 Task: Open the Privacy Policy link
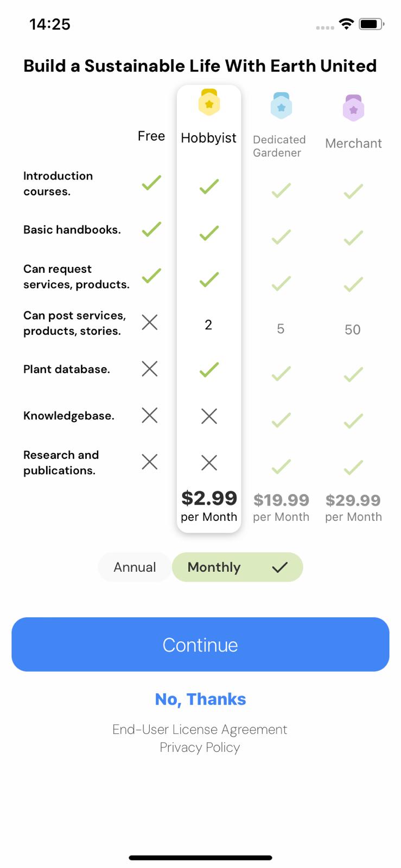pyautogui.click(x=200, y=748)
